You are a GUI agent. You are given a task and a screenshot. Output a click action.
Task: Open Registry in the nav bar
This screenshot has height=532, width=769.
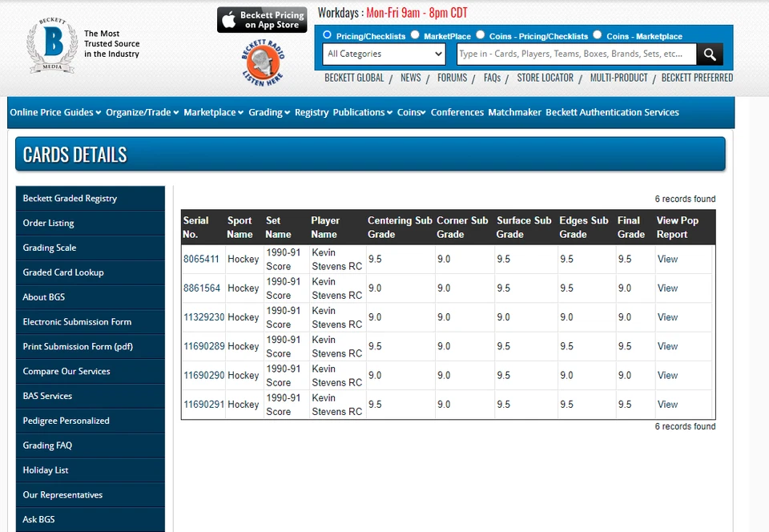coord(312,112)
